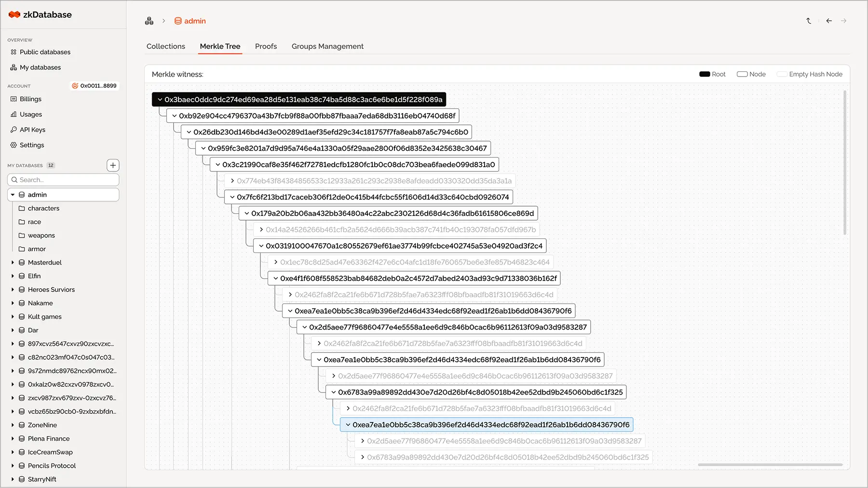Screen dimensions: 868x488
Task: Click the weapons collection folder icon
Action: (x=22, y=235)
